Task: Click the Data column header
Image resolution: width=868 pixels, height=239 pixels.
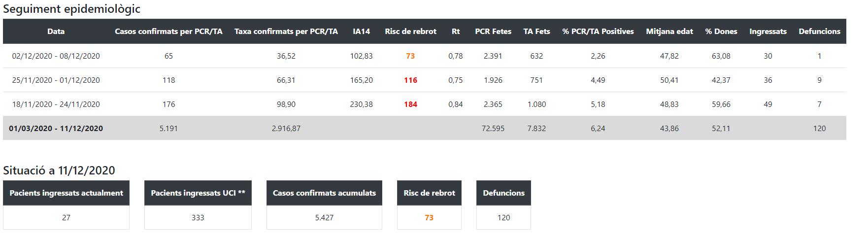Action: pyautogui.click(x=56, y=32)
